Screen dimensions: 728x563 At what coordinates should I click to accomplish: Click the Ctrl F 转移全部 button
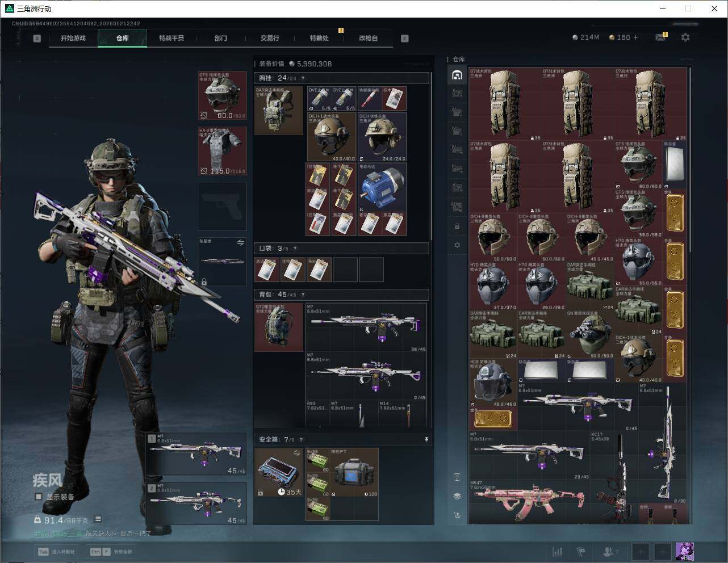[x=111, y=552]
